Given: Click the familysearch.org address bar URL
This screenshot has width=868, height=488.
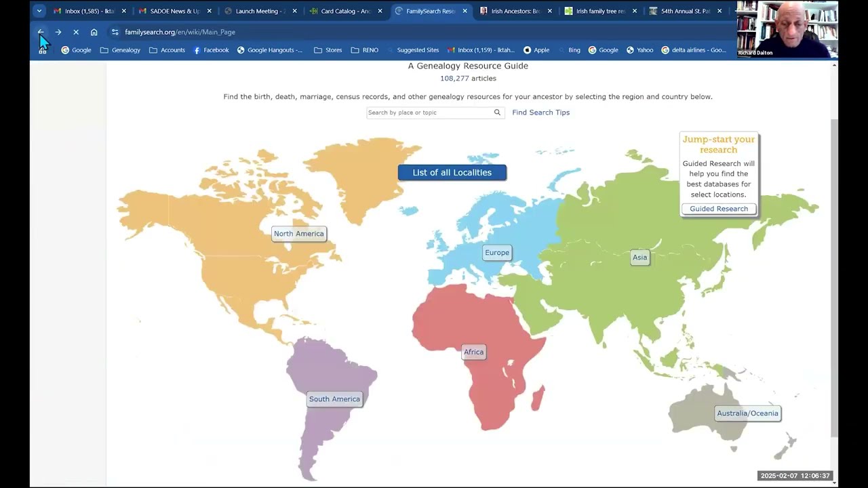Looking at the screenshot, I should point(180,32).
